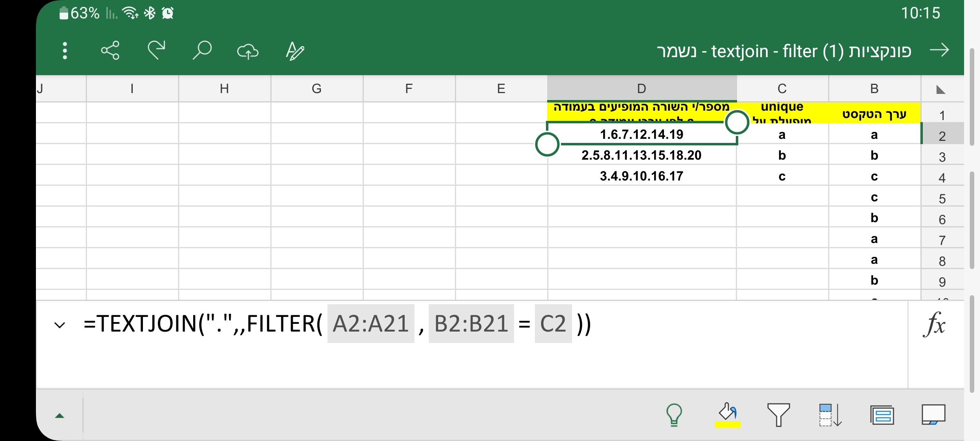
Task: Undo the last action
Action: (156, 51)
